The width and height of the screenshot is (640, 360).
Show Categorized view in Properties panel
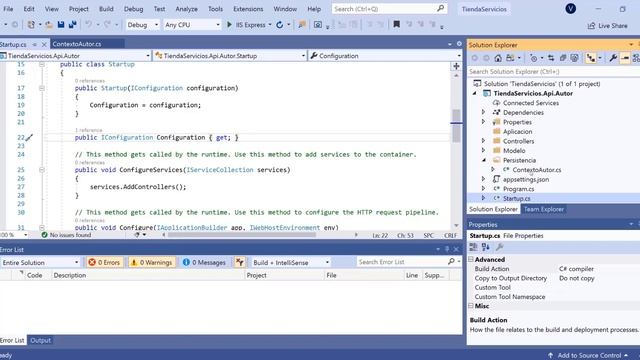[x=473, y=247]
